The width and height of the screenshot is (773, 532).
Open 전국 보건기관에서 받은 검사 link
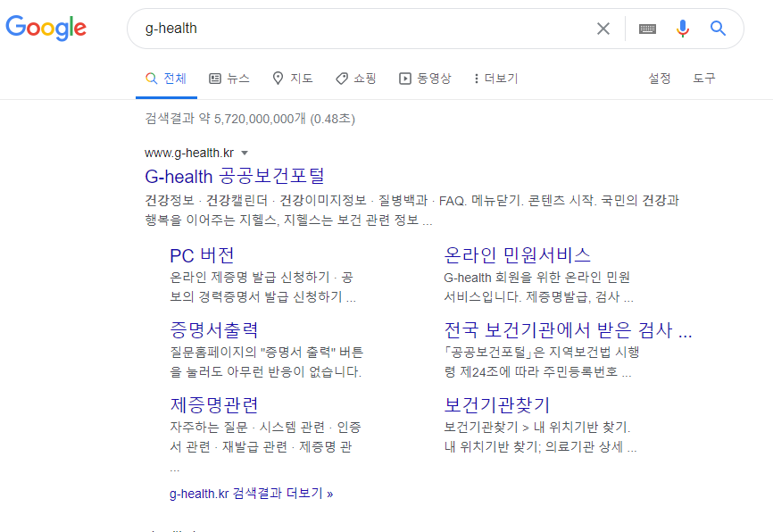[x=568, y=330]
